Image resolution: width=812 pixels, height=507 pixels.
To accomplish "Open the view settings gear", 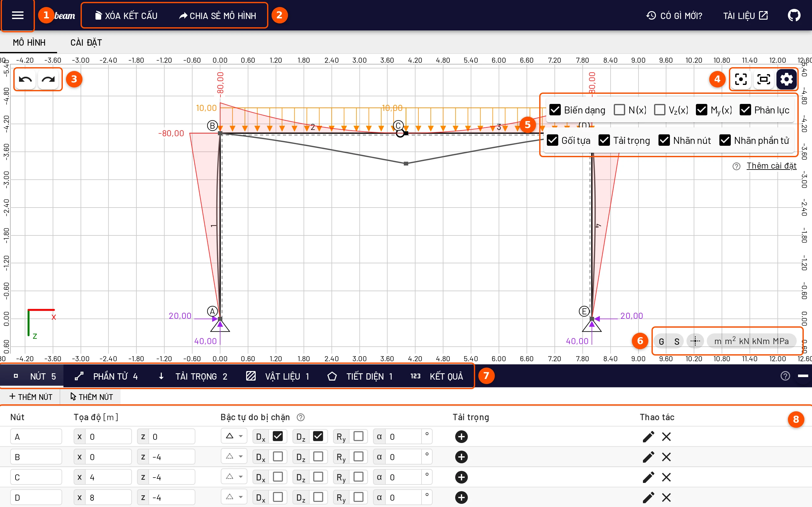I will pyautogui.click(x=787, y=80).
